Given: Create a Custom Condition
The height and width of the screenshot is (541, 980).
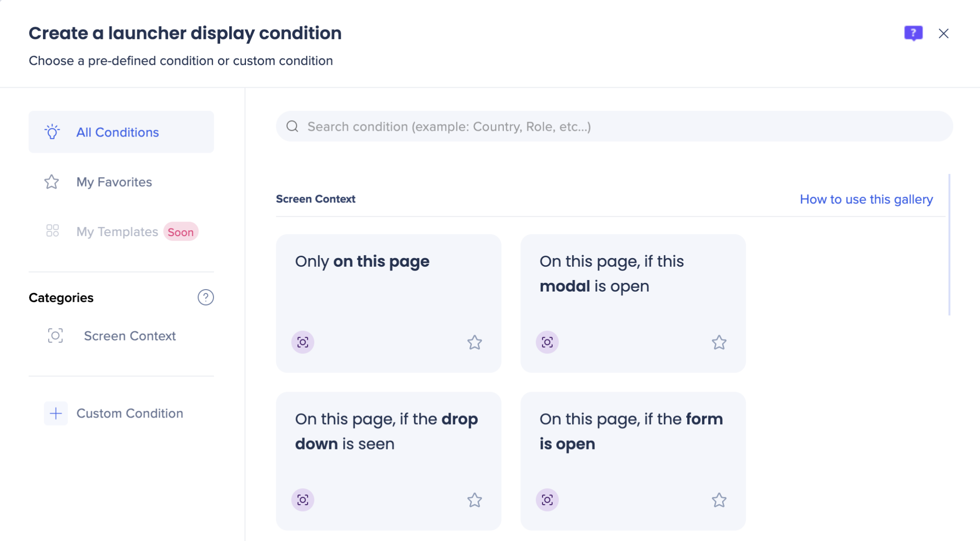Looking at the screenshot, I should 130,413.
